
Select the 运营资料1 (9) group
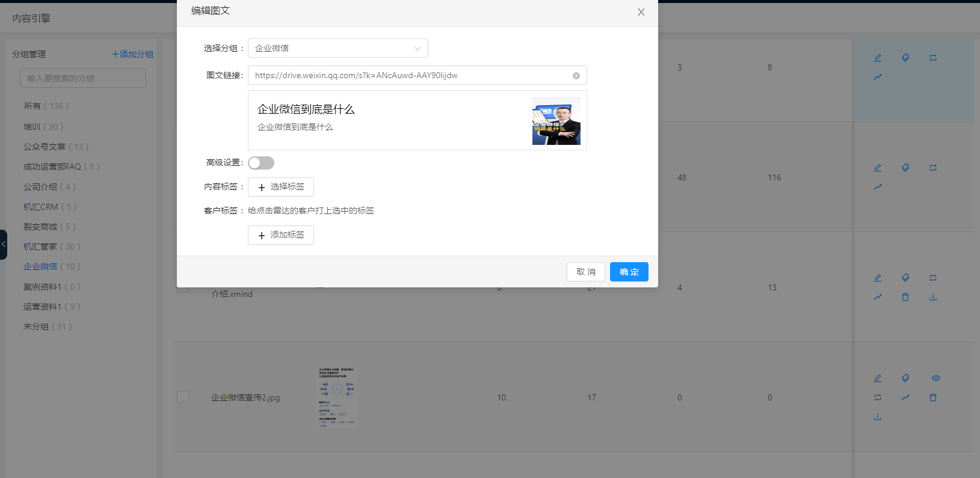pyautogui.click(x=52, y=307)
